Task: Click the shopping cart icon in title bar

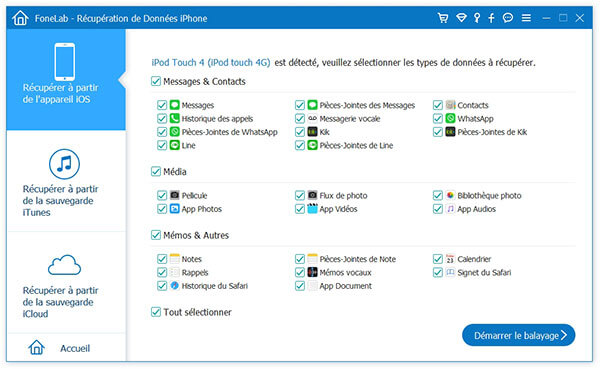Action: point(443,18)
